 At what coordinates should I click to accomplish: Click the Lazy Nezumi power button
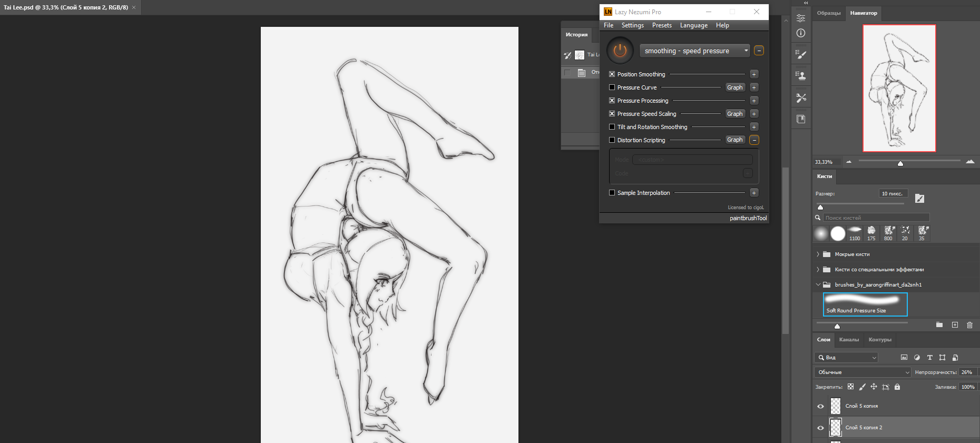tap(620, 51)
